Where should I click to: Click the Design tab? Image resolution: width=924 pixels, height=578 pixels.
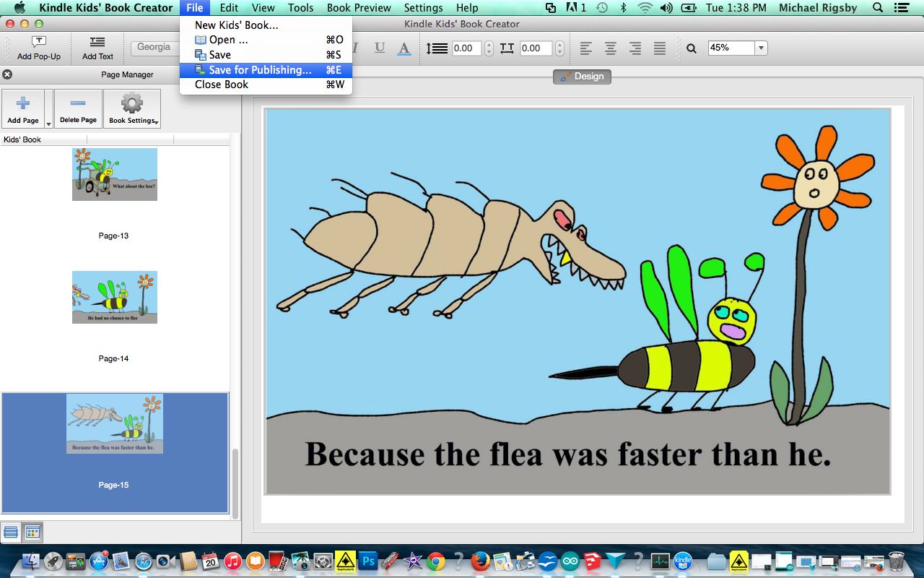tap(582, 77)
